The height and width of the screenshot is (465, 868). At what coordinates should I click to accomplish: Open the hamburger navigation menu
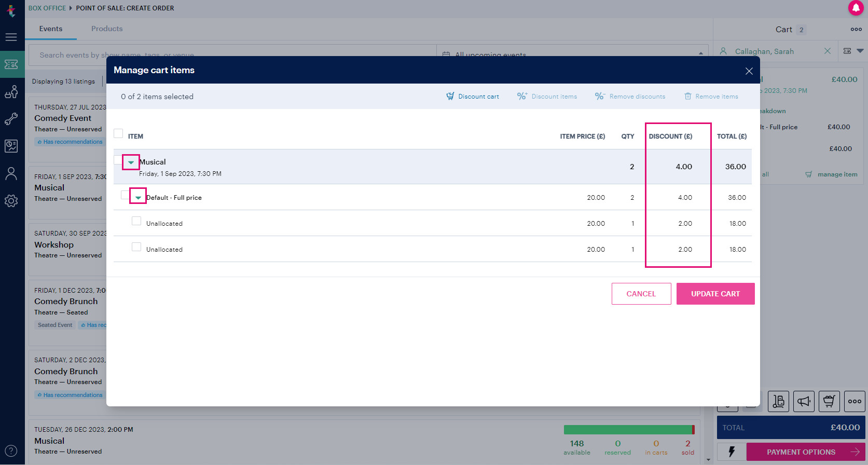[x=11, y=37]
